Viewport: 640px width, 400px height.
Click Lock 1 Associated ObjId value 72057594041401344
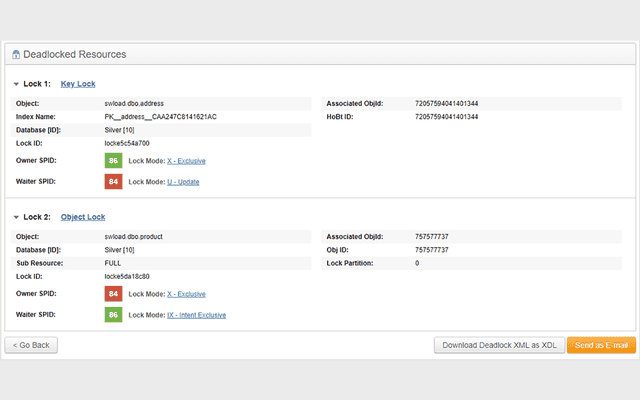coord(447,104)
